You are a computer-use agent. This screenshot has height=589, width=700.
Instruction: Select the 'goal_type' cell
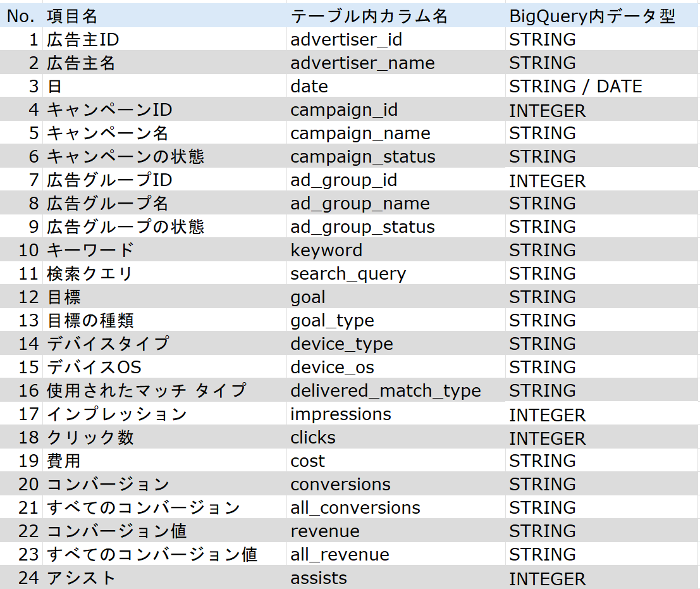396,320
